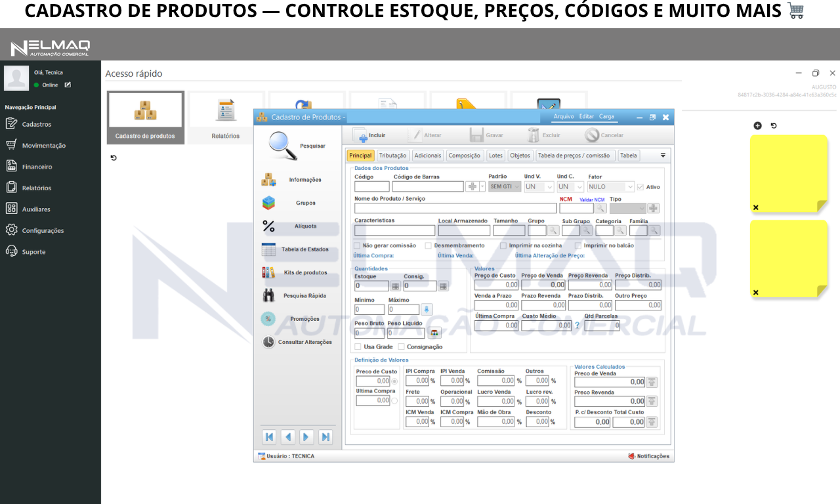This screenshot has height=504, width=840.
Task: Enable Não gerar comissão checkbox
Action: (x=357, y=245)
